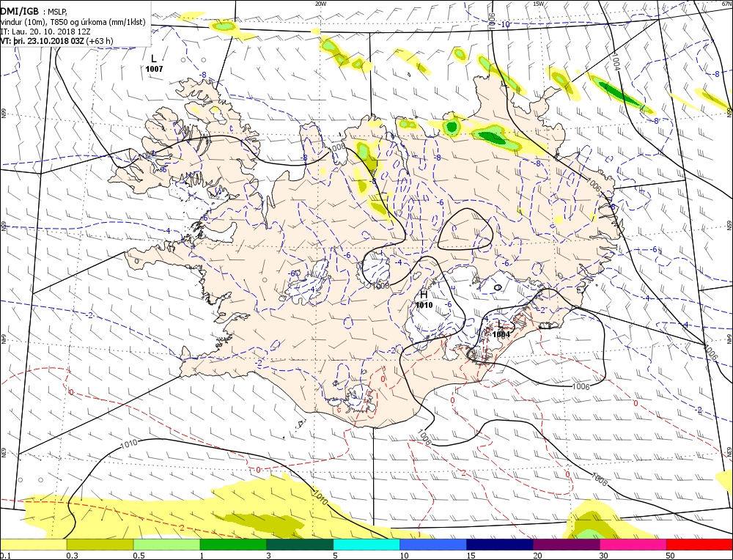Click the red 50 mm legend swatch

pyautogui.click(x=699, y=545)
